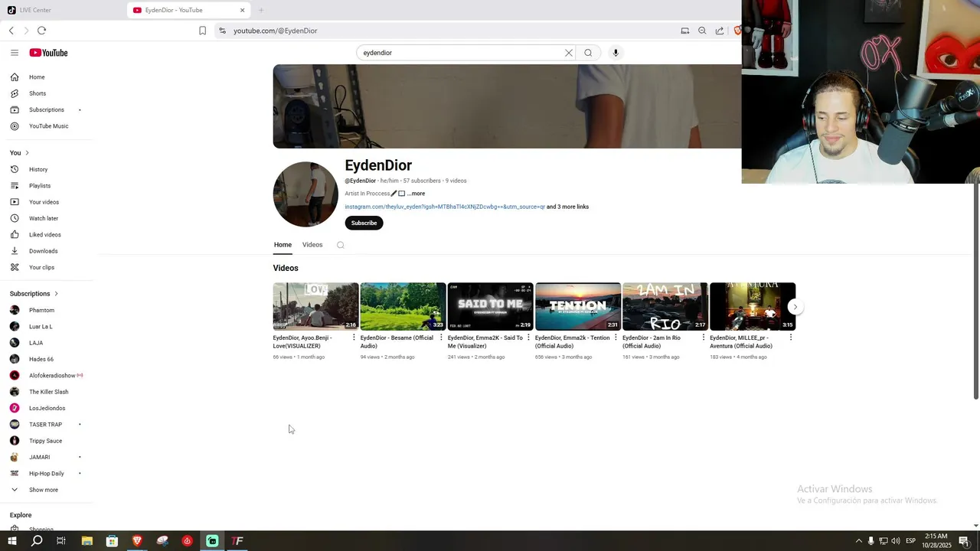Bookmark this page in the address bar
Viewport: 980px width, 551px height.
coord(202,31)
